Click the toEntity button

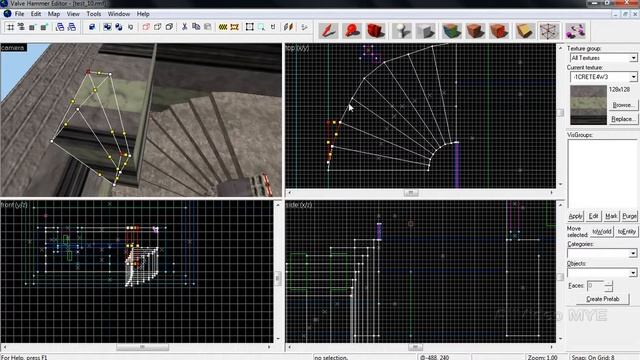coord(626,232)
